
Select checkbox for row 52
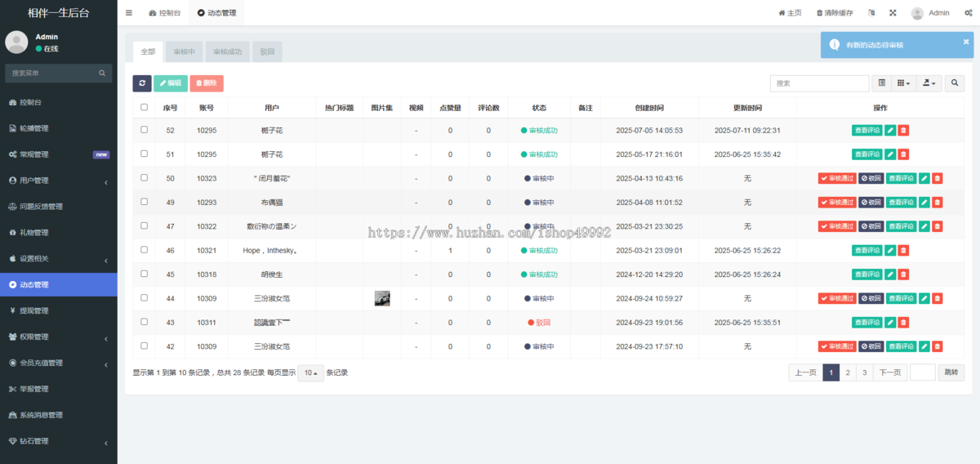[x=145, y=130]
